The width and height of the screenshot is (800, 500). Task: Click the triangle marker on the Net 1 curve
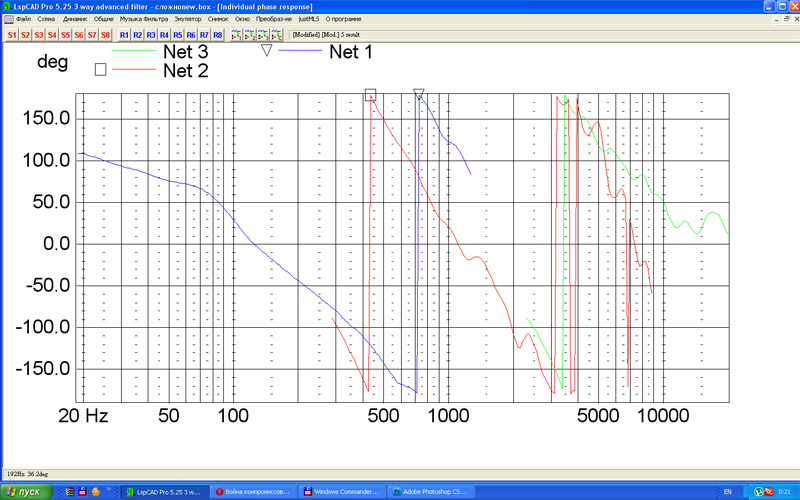tap(419, 94)
